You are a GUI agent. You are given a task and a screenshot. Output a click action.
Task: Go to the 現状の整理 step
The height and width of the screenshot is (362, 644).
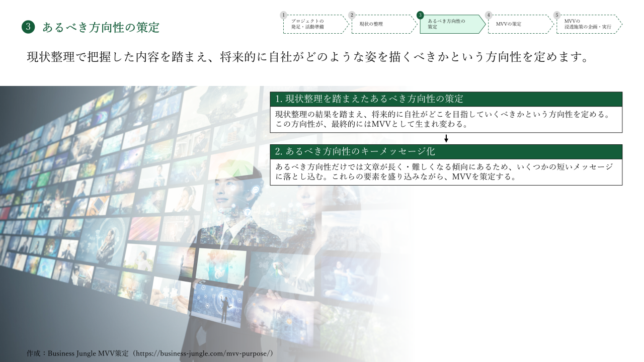[x=382, y=24]
